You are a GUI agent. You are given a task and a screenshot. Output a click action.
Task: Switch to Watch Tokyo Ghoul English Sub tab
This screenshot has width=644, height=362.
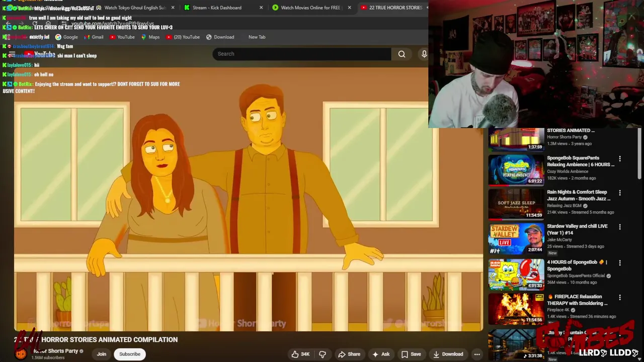[x=134, y=8]
